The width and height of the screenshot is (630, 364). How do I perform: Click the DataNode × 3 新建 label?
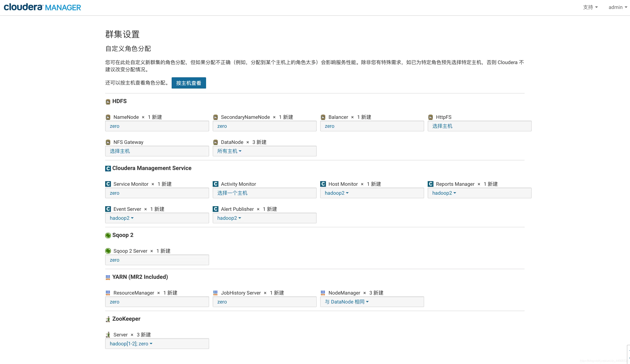(244, 142)
